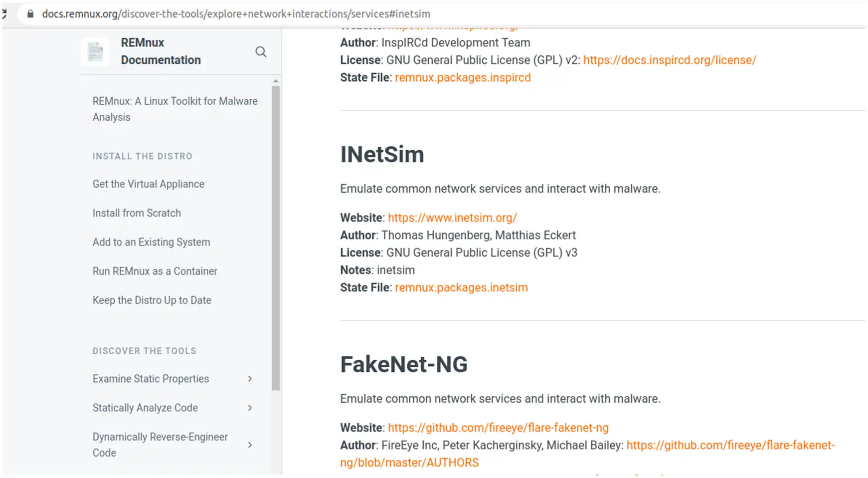
Task: Click the INSTALL THE DISTRO section label
Action: [x=142, y=156]
